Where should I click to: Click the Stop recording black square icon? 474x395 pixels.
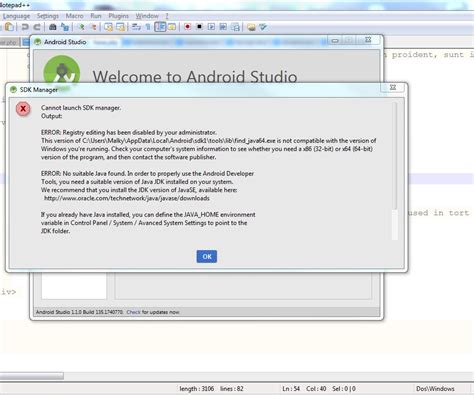[x=199, y=27]
